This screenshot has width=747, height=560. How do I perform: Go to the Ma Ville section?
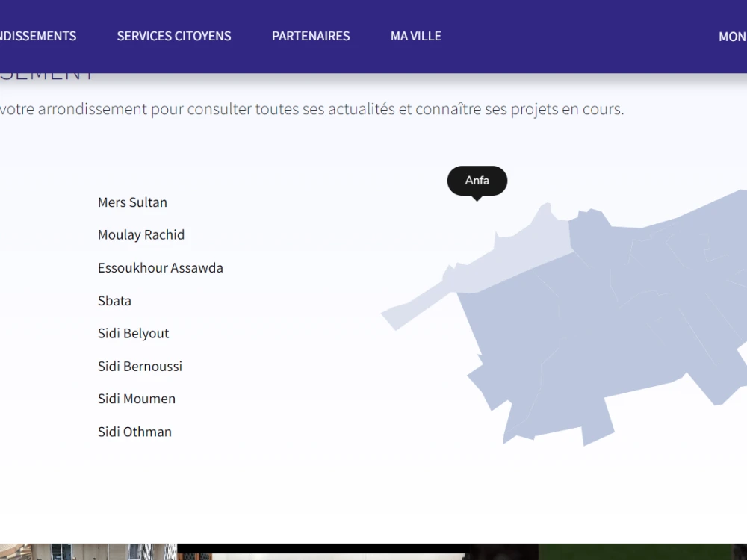[416, 36]
